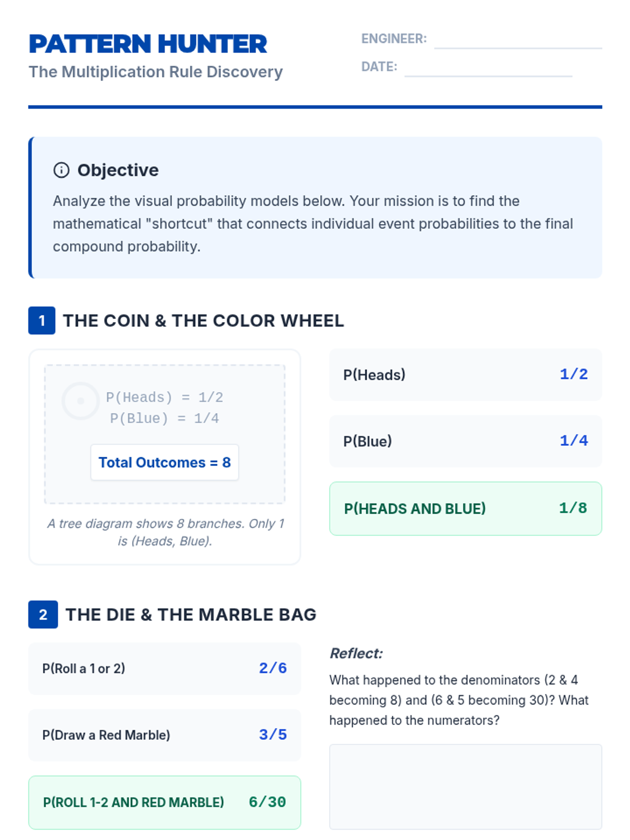Select the P(Heads) 1/2 card
This screenshot has height=840, width=630.
click(x=466, y=375)
